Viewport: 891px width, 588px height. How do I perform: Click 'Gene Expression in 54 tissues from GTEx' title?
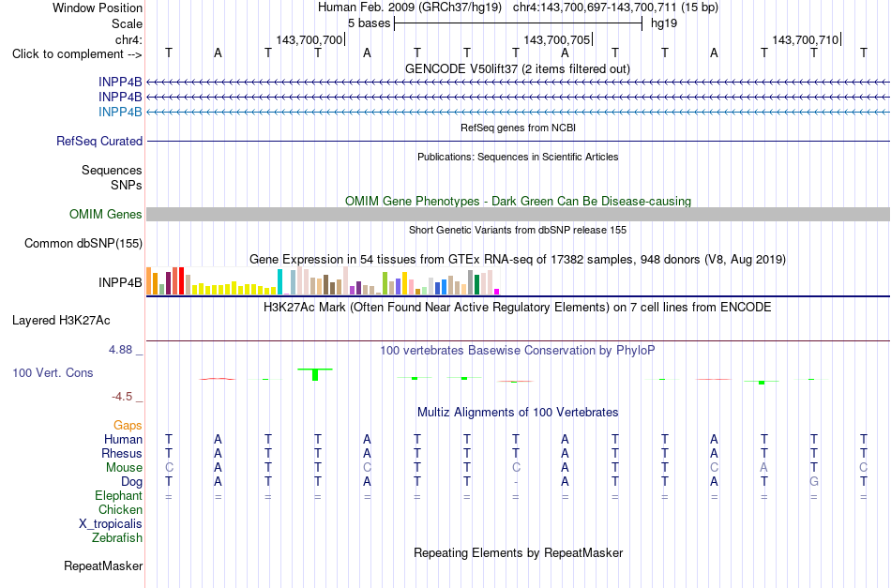[x=518, y=260]
